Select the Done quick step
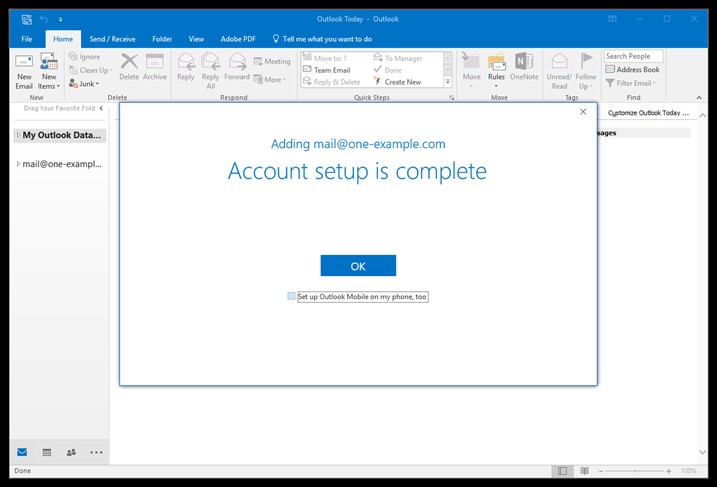This screenshot has height=487, width=717. (x=388, y=70)
